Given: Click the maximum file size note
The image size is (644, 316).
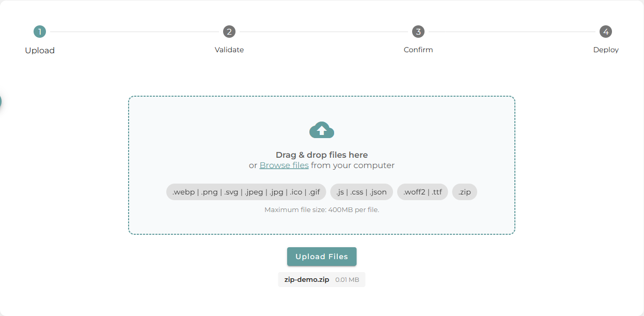Looking at the screenshot, I should point(322,209).
